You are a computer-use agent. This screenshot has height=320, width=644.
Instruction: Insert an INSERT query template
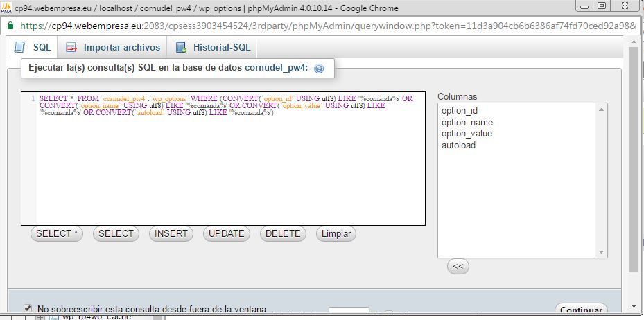coord(171,233)
